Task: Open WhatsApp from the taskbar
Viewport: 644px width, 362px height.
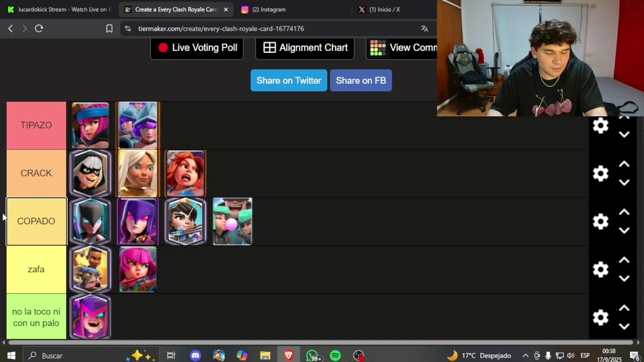Action: pos(312,355)
